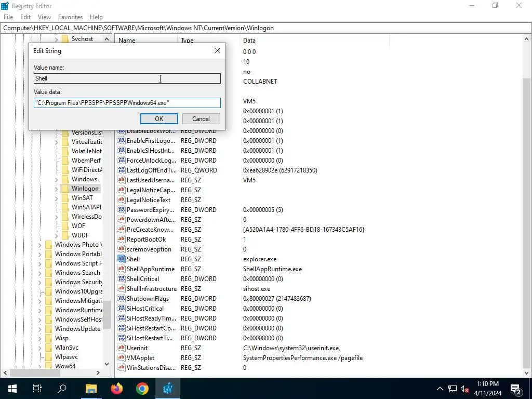Expand the Virtualization tree node
The height and width of the screenshot is (399, 532).
coord(56,142)
